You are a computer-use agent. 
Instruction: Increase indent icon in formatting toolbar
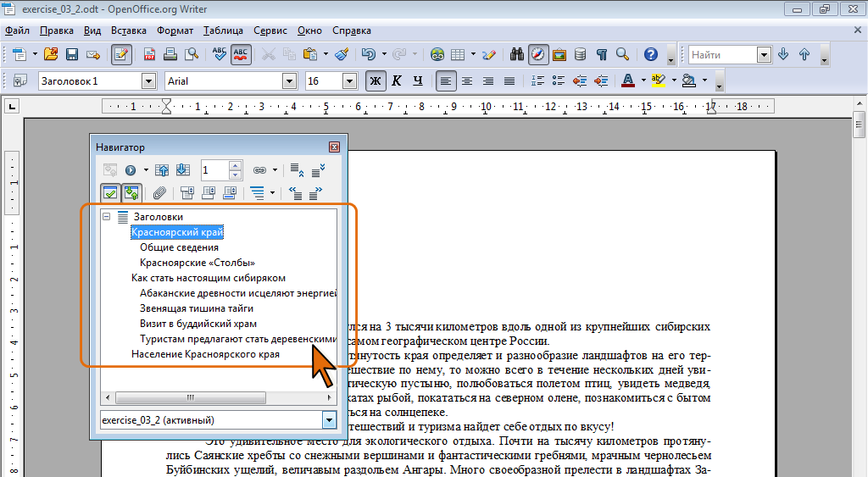[601, 80]
